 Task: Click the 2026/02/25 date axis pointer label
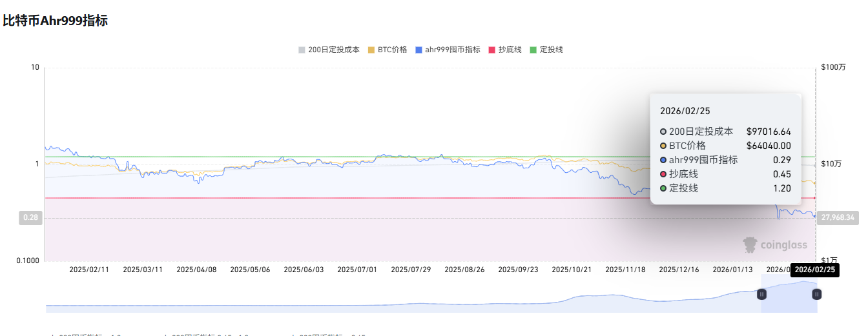814,270
